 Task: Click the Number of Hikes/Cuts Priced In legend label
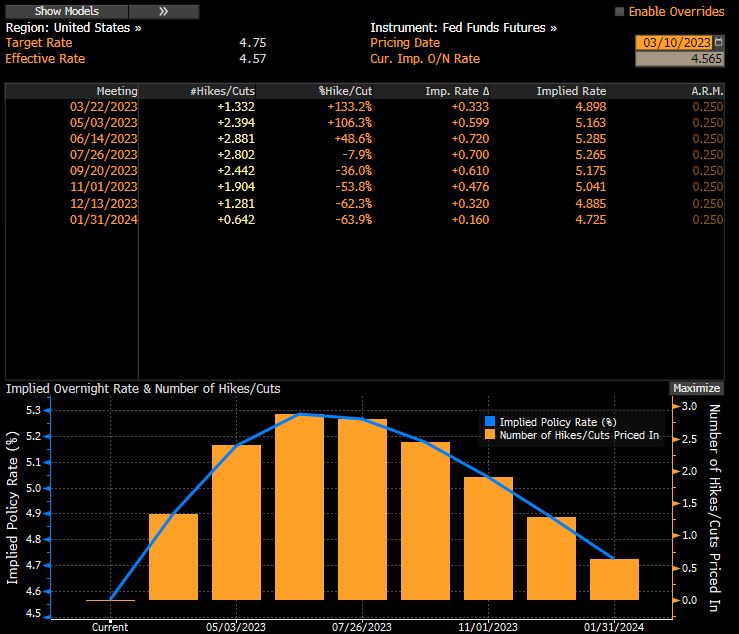tap(579, 435)
